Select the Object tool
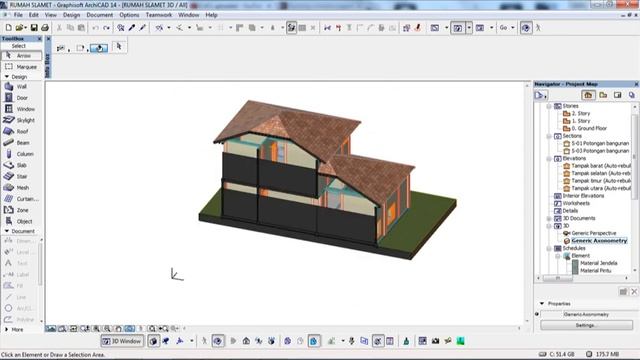The width and height of the screenshot is (640, 360). [21, 221]
